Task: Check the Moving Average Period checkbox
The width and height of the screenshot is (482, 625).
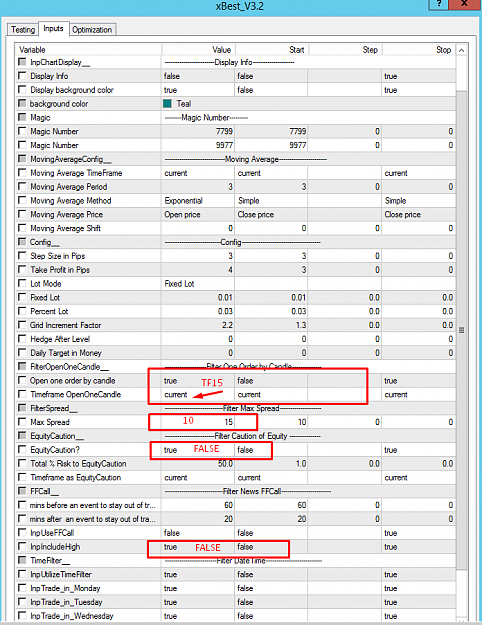Action: pos(22,187)
